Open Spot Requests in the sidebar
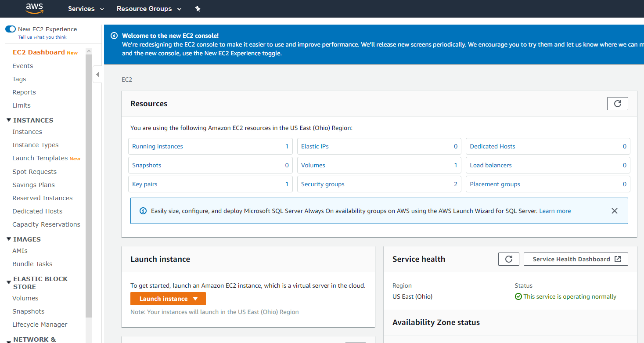This screenshot has height=343, width=644. 34,172
